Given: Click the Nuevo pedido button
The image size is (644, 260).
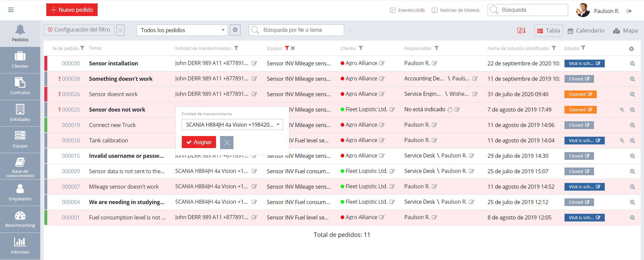Looking at the screenshot, I should 72,10.
